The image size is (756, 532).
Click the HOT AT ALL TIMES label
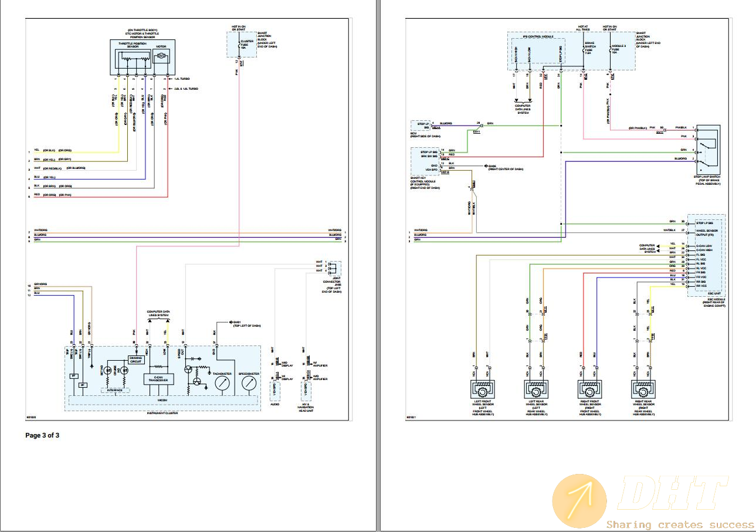(x=584, y=28)
